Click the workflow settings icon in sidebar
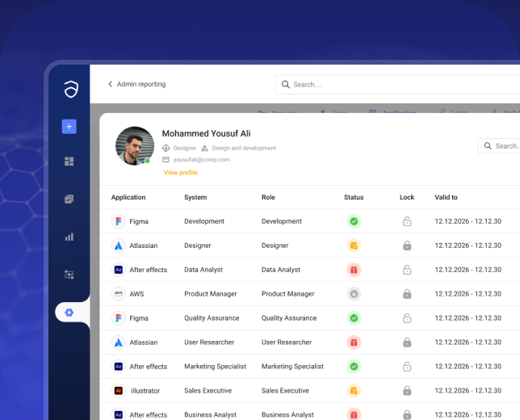This screenshot has height=420, width=520. (69, 275)
